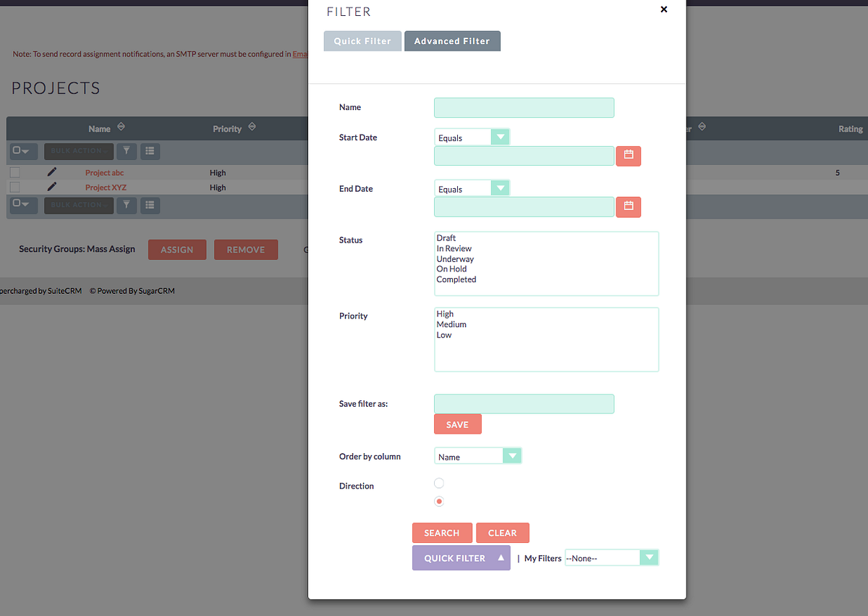Open the Order by column dropdown
Image resolution: width=868 pixels, height=616 pixels.
[512, 455]
